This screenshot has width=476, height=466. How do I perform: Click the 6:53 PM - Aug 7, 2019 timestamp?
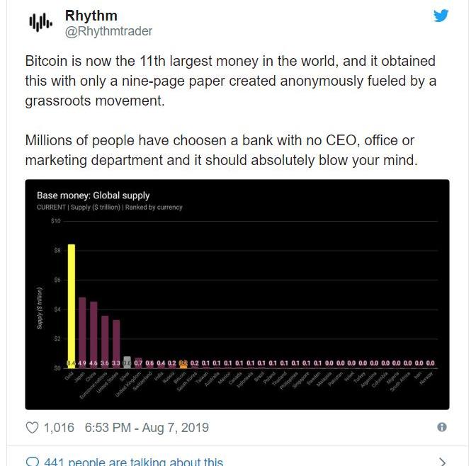click(x=147, y=428)
